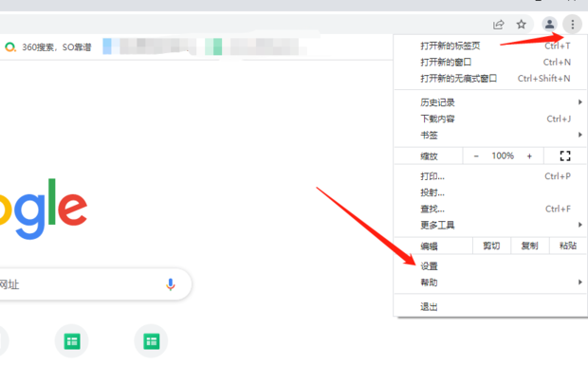Choose 打印... in the menu

pos(490,176)
